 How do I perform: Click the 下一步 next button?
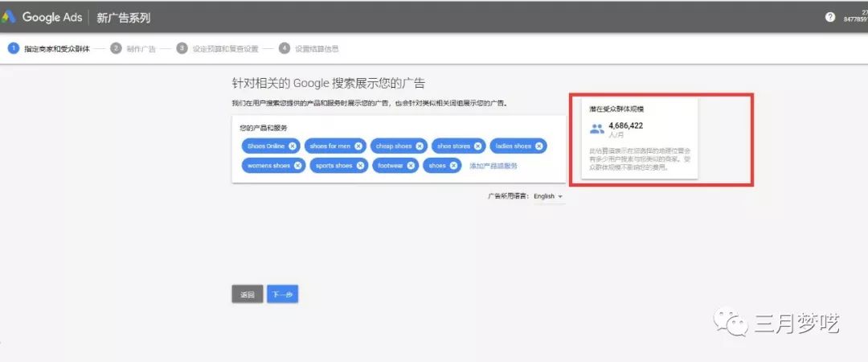(x=282, y=294)
